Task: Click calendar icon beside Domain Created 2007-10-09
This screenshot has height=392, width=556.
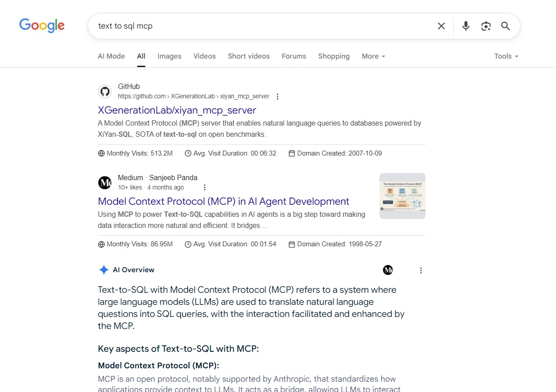Action: tap(292, 153)
